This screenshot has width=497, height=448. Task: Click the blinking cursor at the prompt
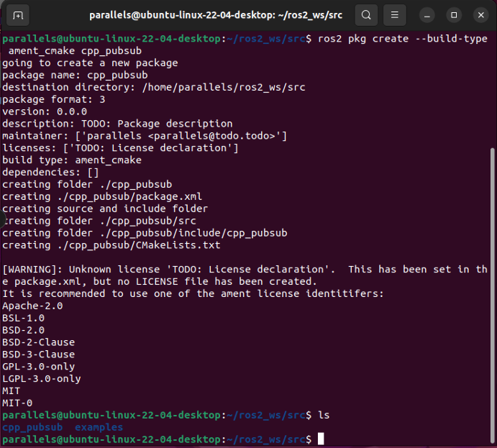coord(321,439)
